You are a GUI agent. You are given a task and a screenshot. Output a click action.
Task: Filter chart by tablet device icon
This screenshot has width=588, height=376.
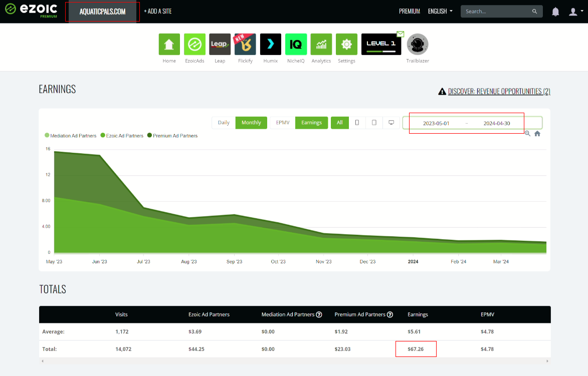coord(374,123)
